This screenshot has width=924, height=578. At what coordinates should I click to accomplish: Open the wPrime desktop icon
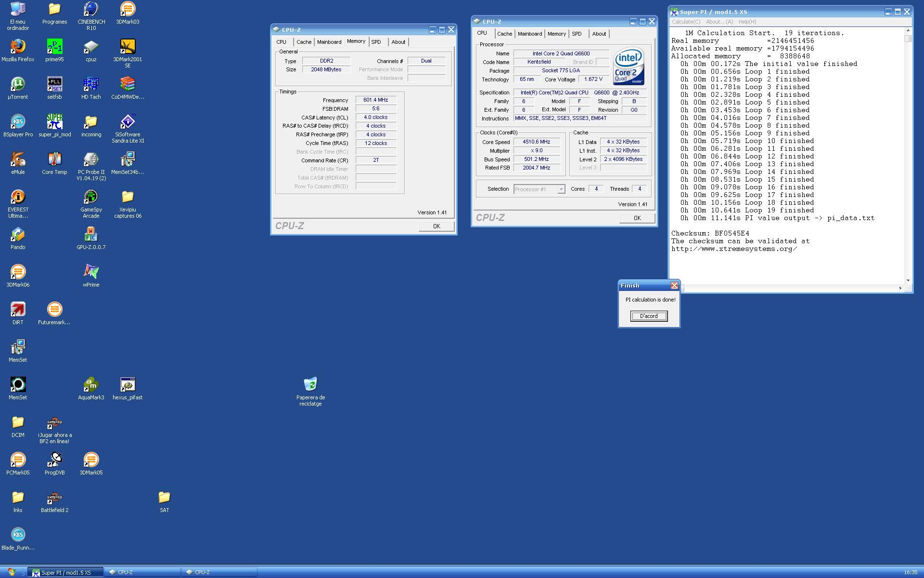(91, 272)
